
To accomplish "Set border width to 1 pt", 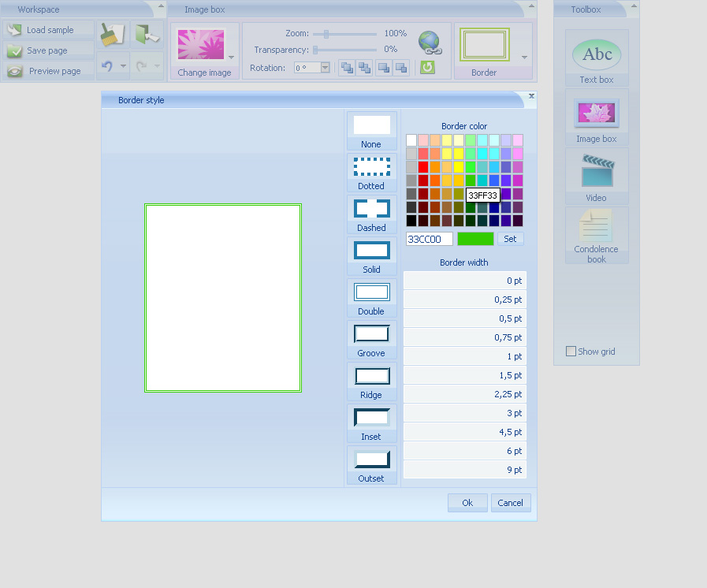I will pos(465,356).
